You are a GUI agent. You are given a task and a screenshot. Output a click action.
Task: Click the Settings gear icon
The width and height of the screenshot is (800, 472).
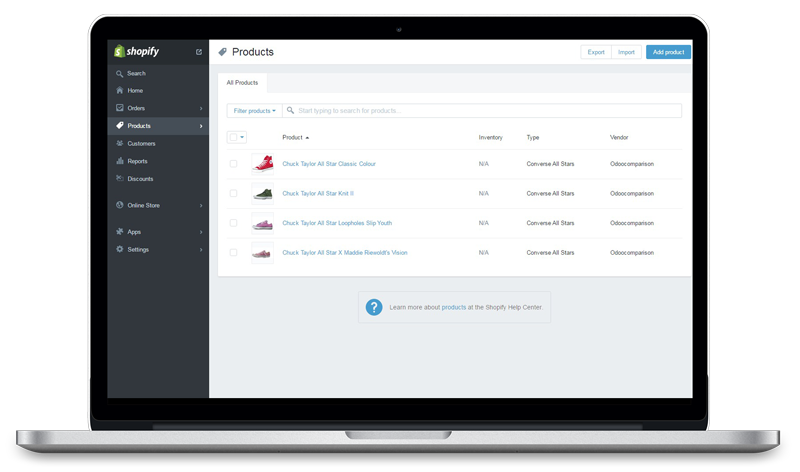point(120,249)
